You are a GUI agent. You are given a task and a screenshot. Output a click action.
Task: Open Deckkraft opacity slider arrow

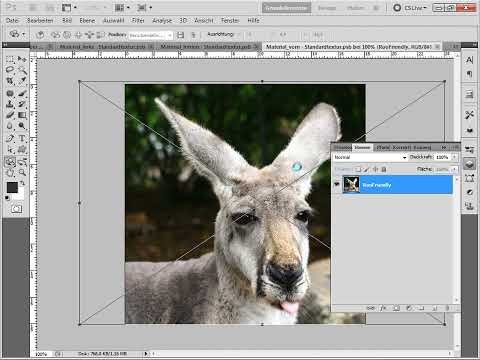pos(454,157)
